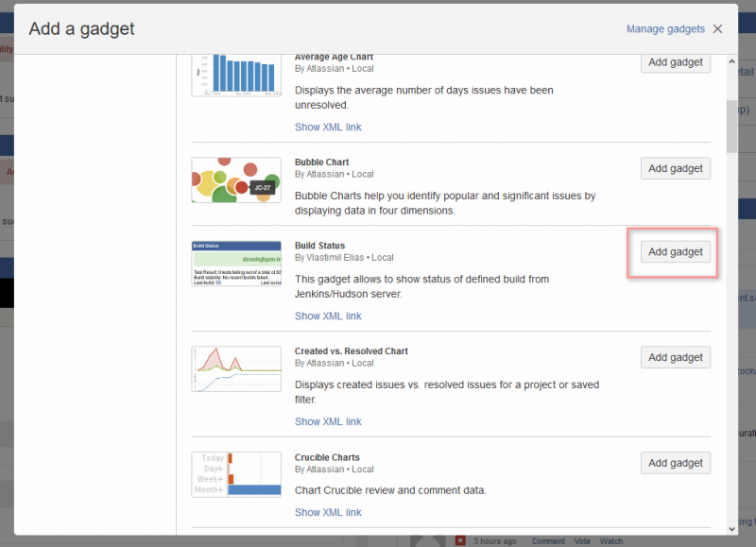
Task: Click the gadget list scrollbar down arrow
Action: point(730,531)
